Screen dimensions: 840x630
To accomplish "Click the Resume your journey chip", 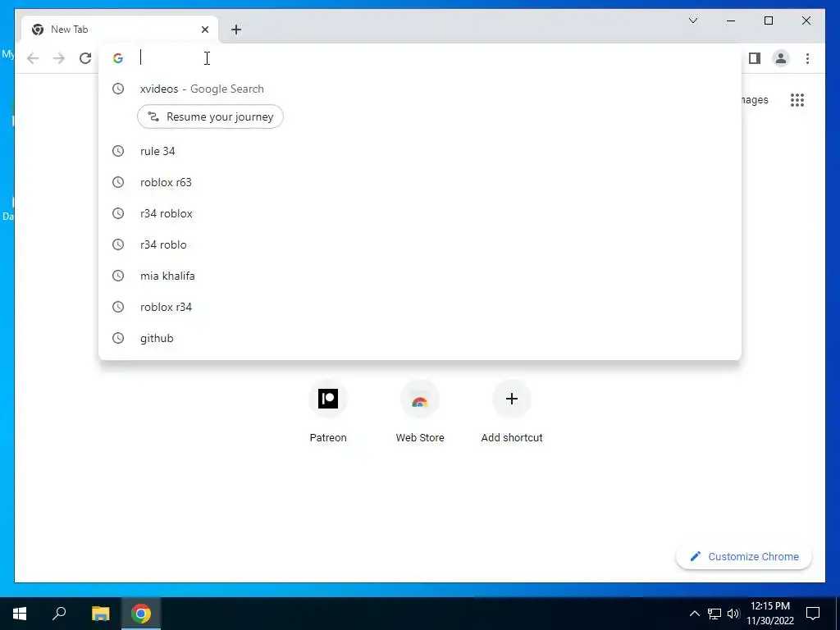I will click(x=210, y=116).
